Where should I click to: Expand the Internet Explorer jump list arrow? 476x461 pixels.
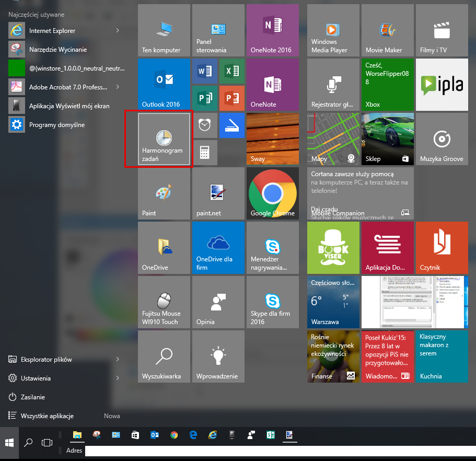point(118,31)
